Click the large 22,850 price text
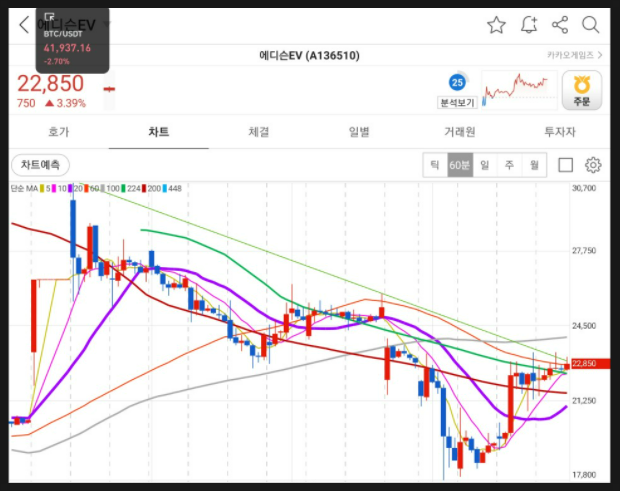 [x=50, y=83]
